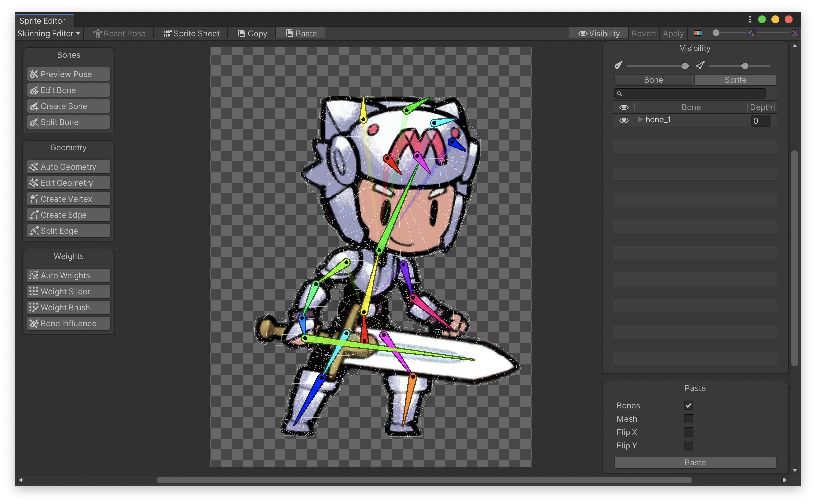Open the Skinning Editor dropdown

49,33
